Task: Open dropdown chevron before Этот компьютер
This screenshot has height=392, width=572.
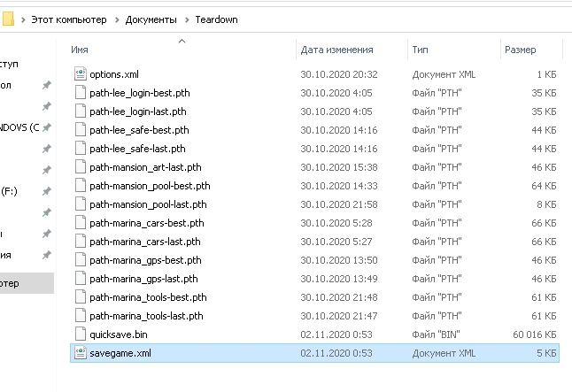Action: (x=23, y=19)
